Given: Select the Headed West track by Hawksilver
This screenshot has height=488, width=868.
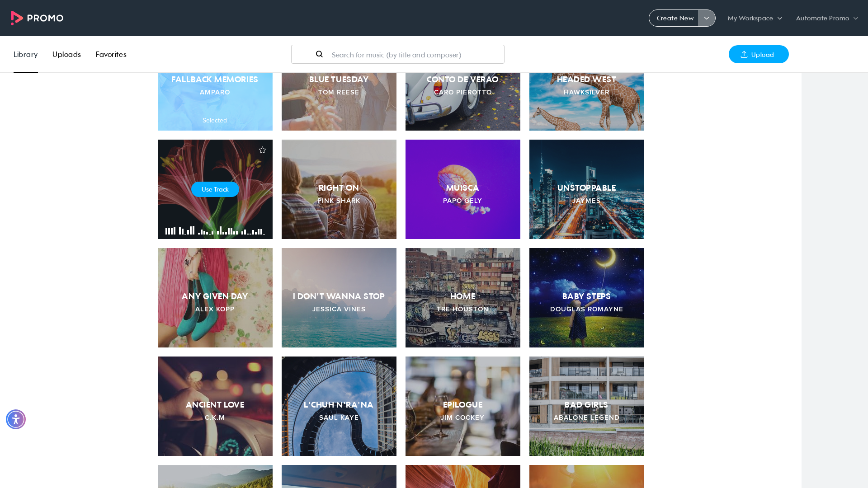Looking at the screenshot, I should pyautogui.click(x=587, y=102).
